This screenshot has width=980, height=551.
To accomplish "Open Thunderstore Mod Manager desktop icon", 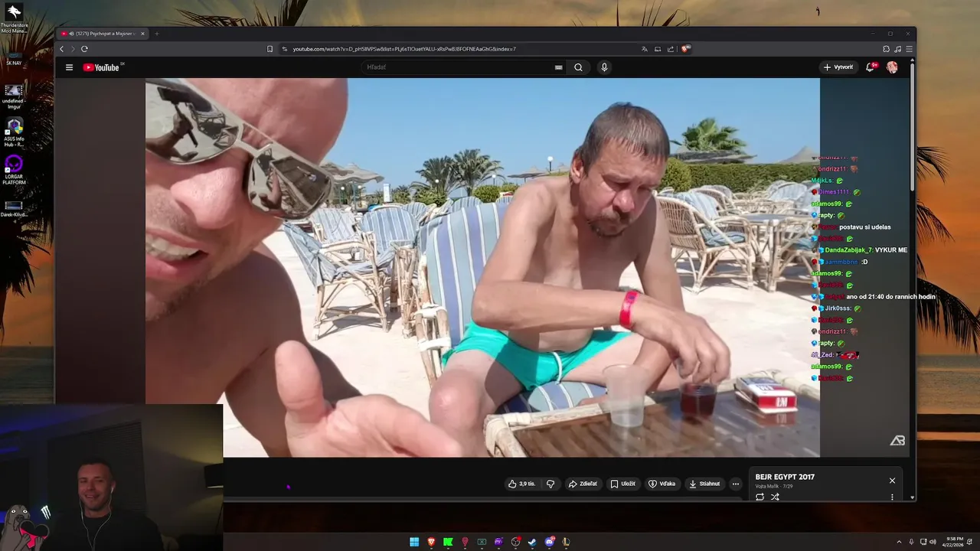I will [x=14, y=18].
